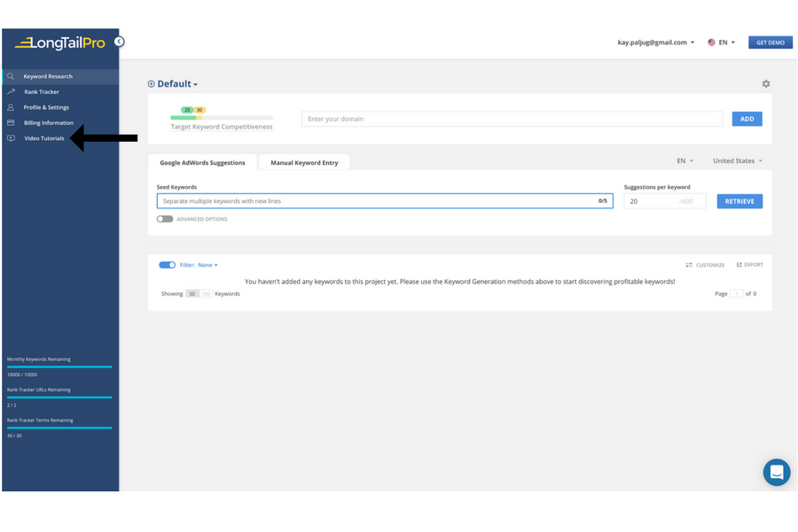Open Video Tutorials page
Screen dimensions: 798x532
tap(44, 138)
